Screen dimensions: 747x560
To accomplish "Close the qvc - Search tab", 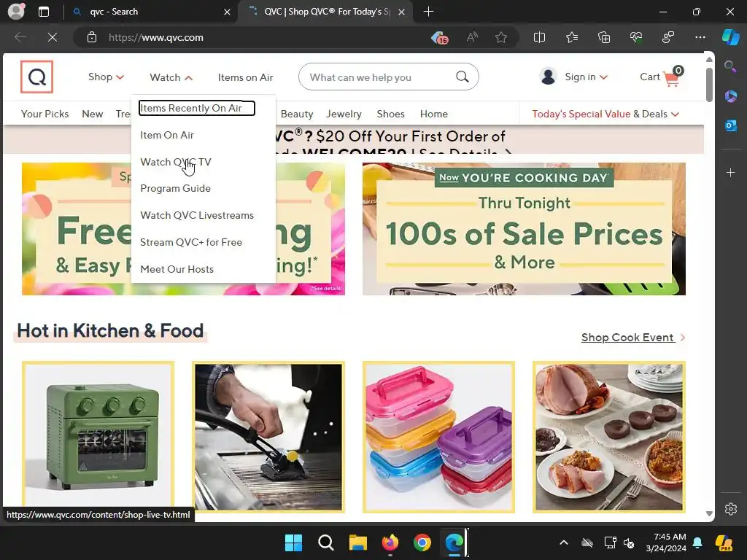I will pyautogui.click(x=227, y=12).
